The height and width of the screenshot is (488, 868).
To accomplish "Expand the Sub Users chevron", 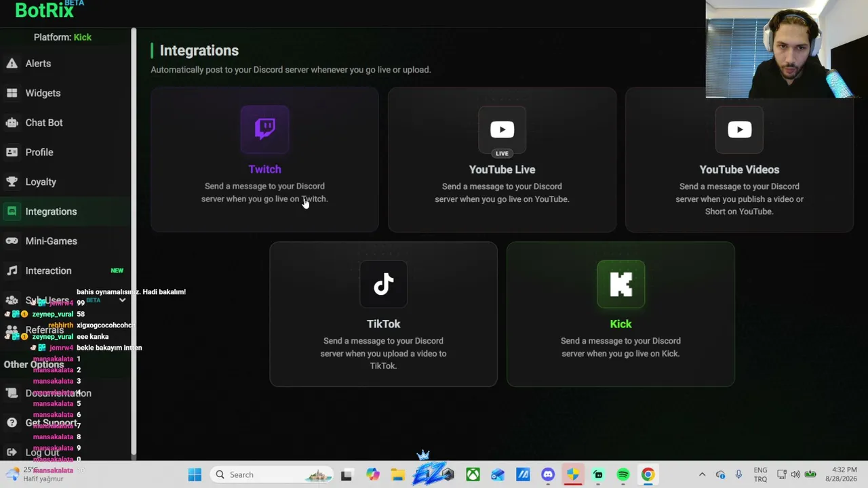I will click(x=122, y=300).
